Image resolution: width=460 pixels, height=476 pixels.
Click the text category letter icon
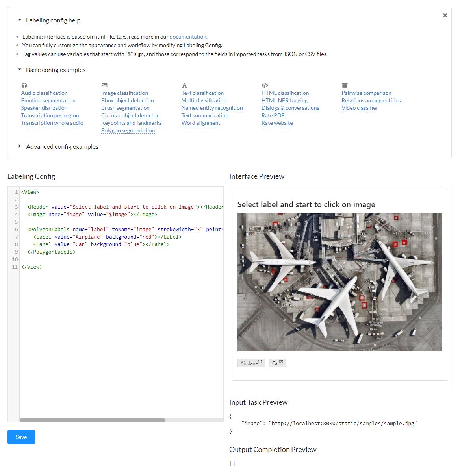point(184,85)
